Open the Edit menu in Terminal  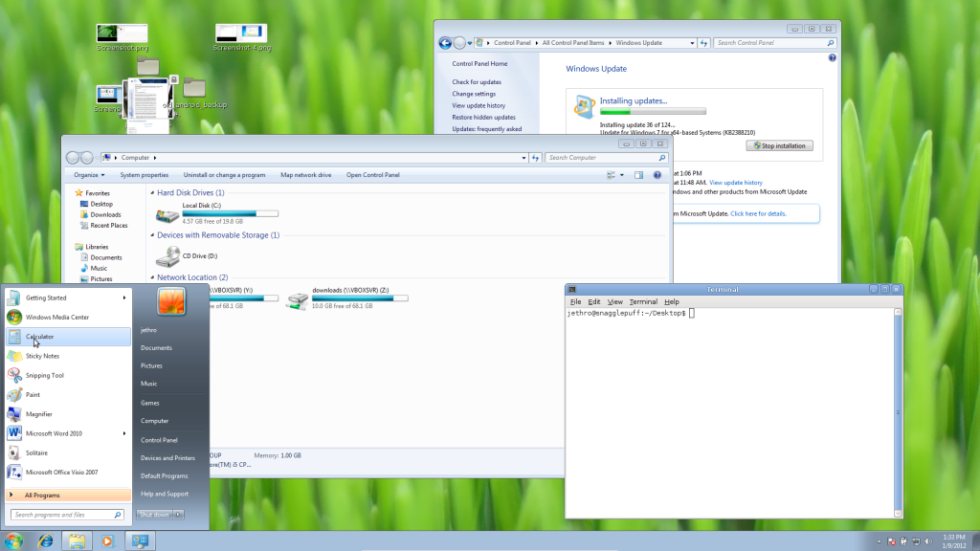tap(593, 301)
